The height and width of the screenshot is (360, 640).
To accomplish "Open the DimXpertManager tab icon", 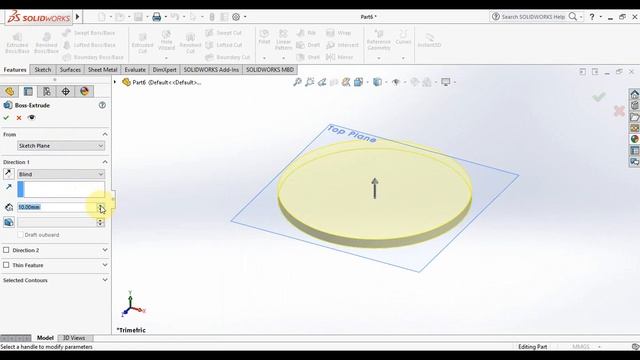I will coord(66,91).
